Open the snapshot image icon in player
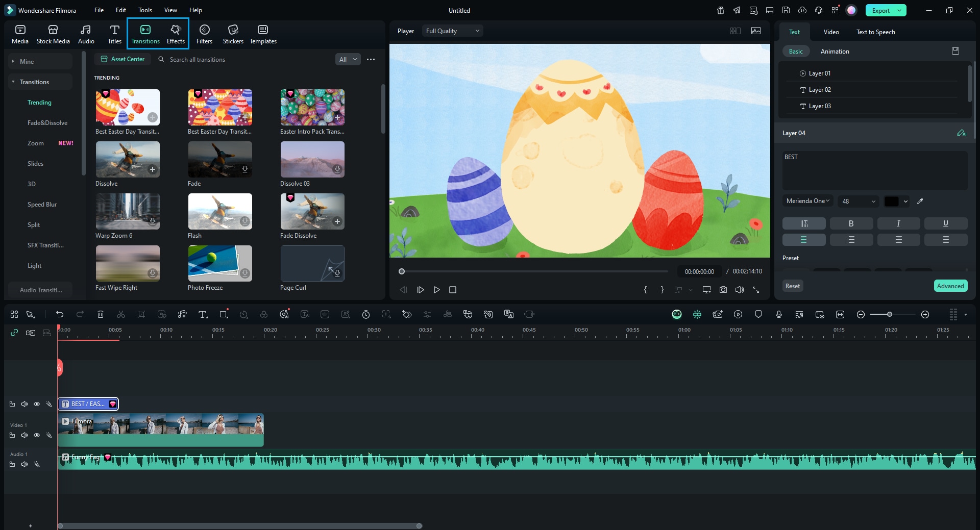980x530 pixels. [756, 31]
